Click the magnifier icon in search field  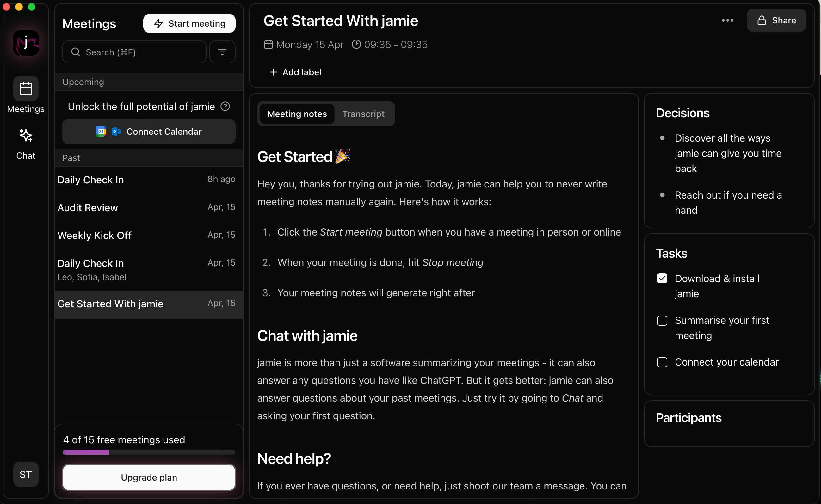click(76, 52)
